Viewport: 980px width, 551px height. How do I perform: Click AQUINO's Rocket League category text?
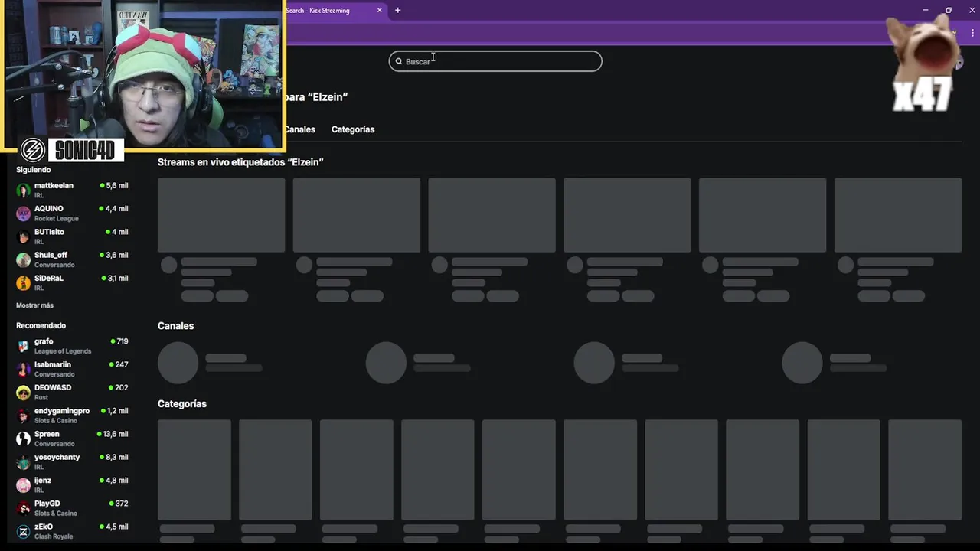[x=56, y=219]
